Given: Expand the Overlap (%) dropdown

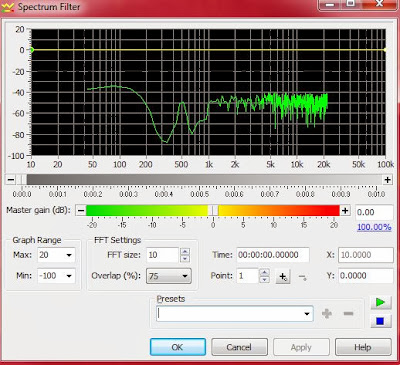Looking at the screenshot, I should coord(185,276).
